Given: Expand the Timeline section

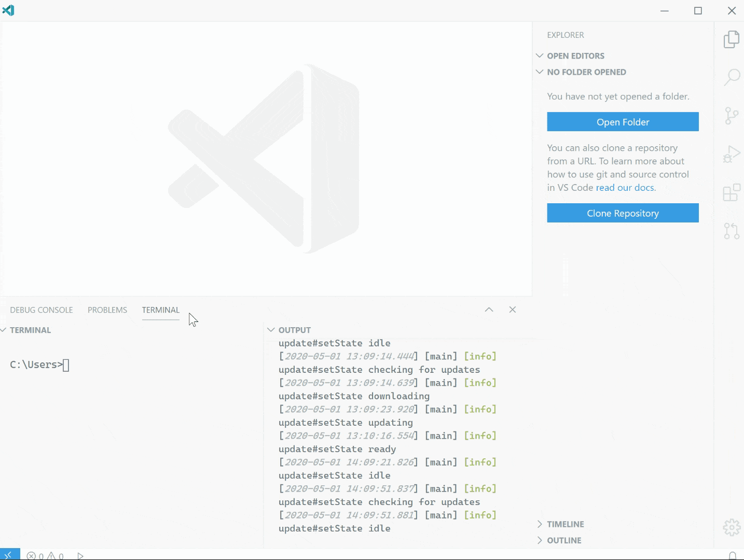Looking at the screenshot, I should (565, 524).
